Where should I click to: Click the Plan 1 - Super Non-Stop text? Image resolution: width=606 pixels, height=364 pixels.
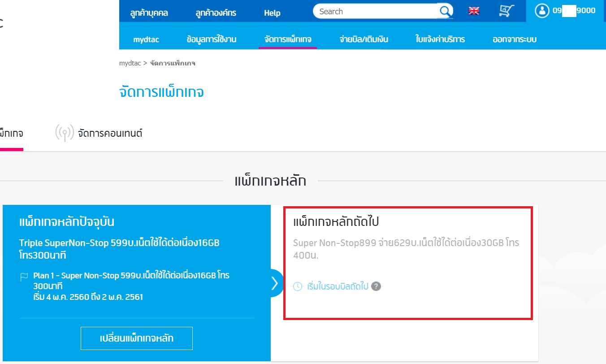[131, 281]
